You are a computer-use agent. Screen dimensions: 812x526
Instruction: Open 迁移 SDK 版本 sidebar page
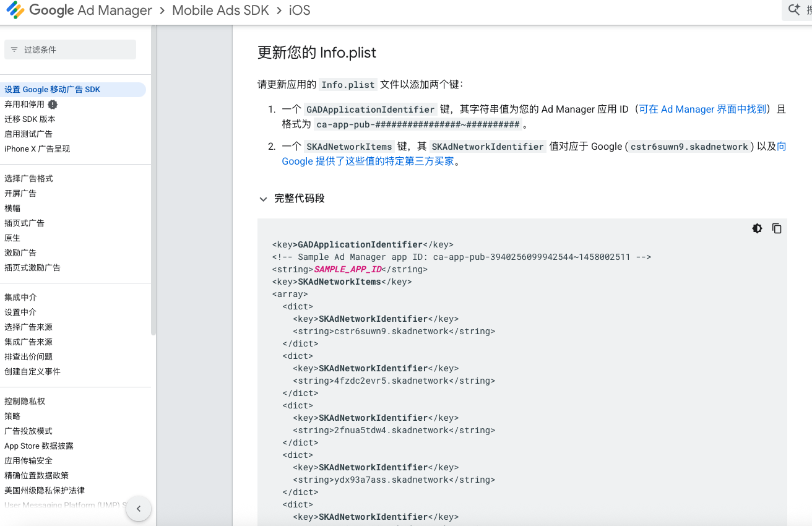click(30, 119)
